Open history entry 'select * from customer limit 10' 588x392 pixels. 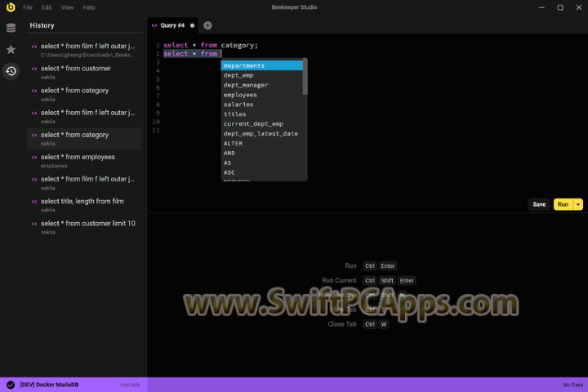(x=84, y=227)
